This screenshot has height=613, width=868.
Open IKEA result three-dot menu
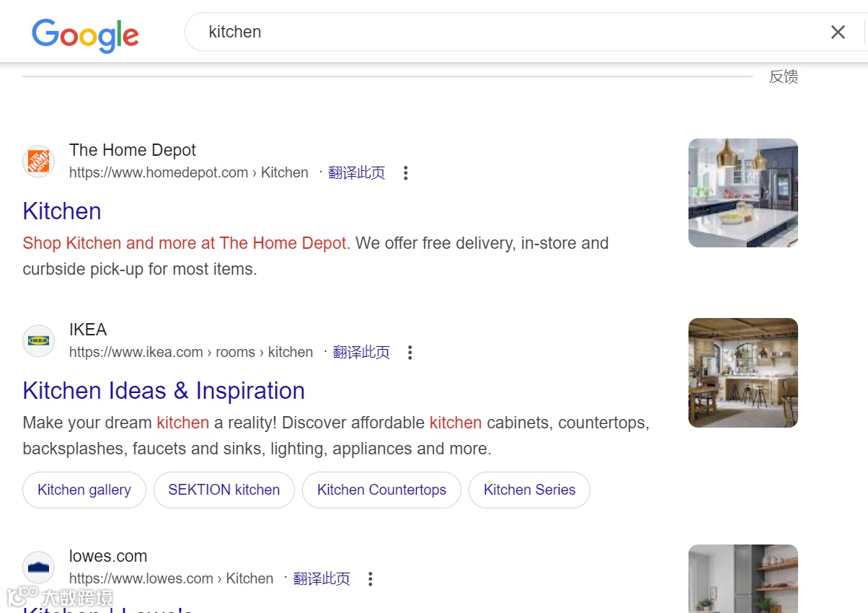410,353
